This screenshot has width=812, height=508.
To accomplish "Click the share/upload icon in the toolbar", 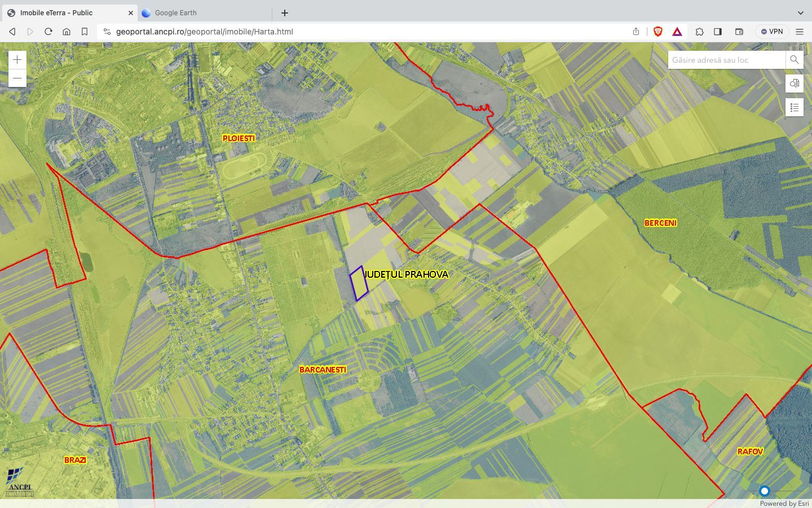I will click(636, 32).
